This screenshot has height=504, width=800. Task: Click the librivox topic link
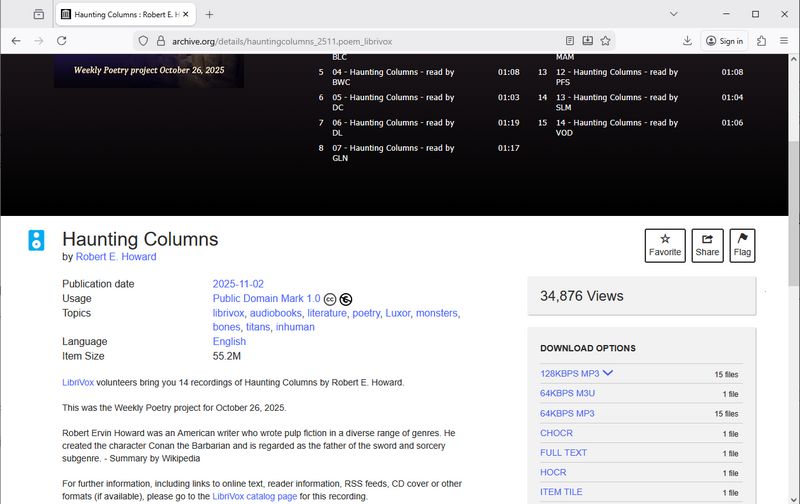[228, 313]
